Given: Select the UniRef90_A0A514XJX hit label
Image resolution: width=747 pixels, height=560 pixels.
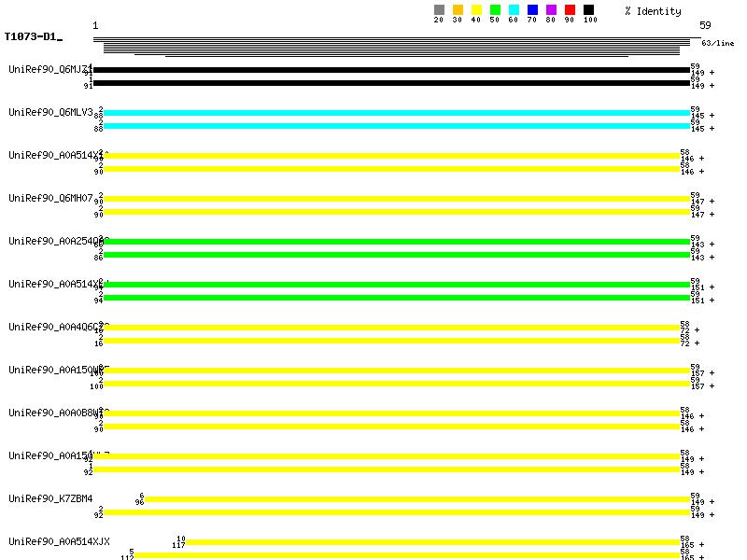Looking at the screenshot, I should [59, 541].
